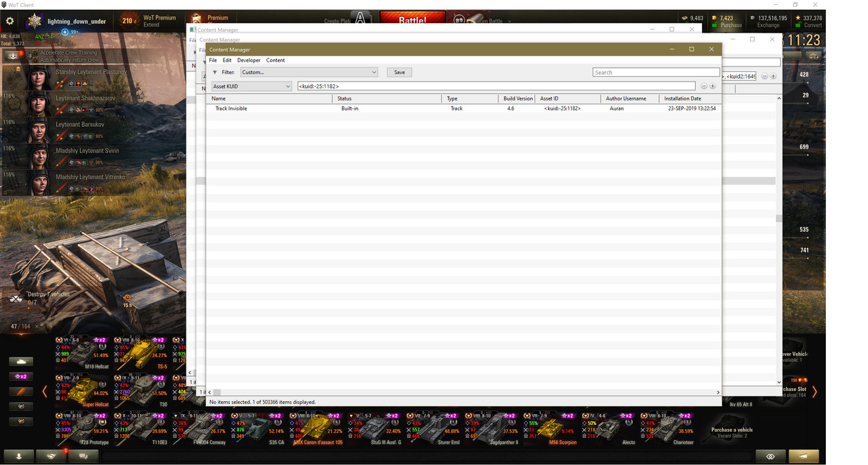Open Content menu in Content Manager

click(275, 60)
